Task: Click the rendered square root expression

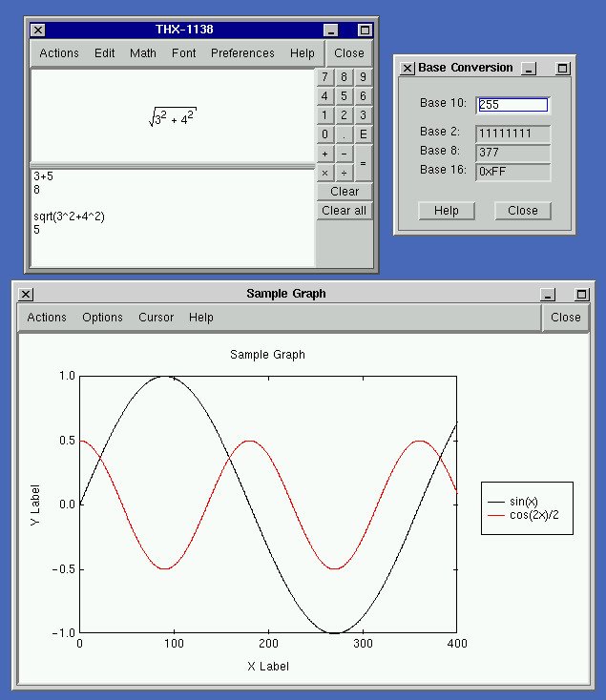Action: coord(173,117)
